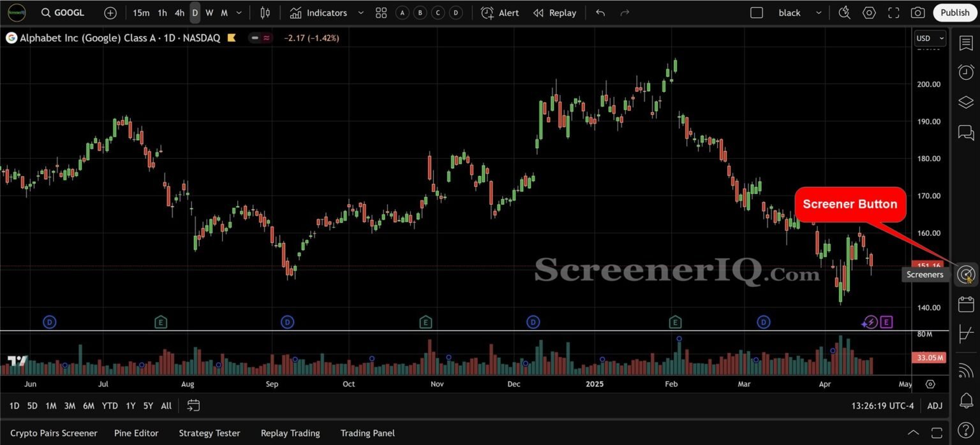
Task: Open the Watchlist panel icon
Action: (x=966, y=43)
